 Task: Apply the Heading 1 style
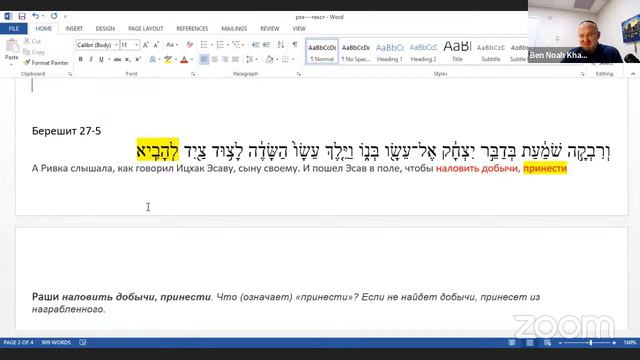tap(389, 52)
